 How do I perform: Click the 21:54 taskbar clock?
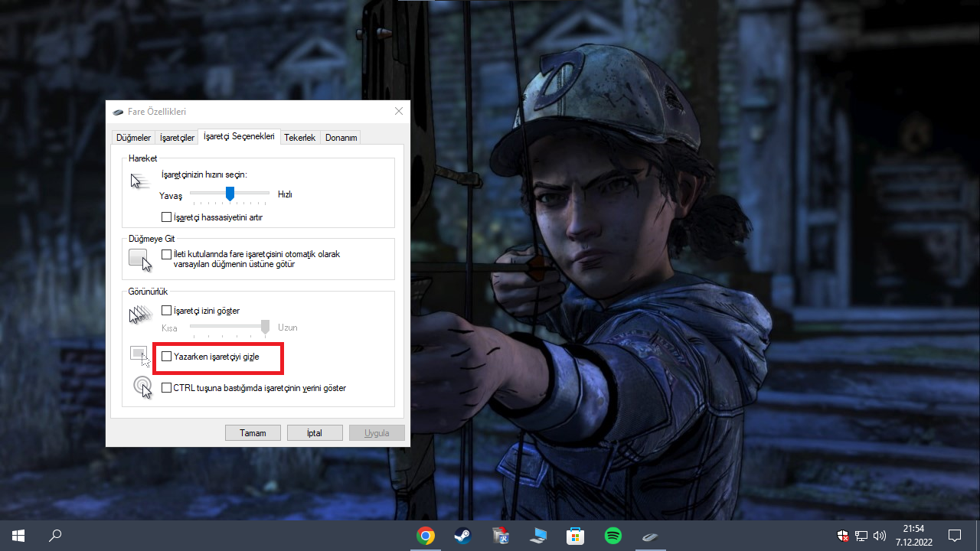913,528
